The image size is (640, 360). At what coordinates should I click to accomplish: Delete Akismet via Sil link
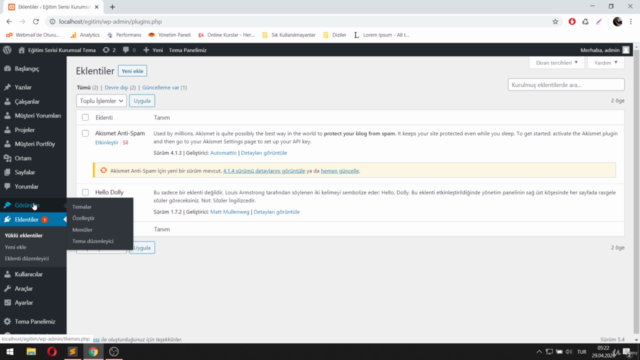coord(125,142)
